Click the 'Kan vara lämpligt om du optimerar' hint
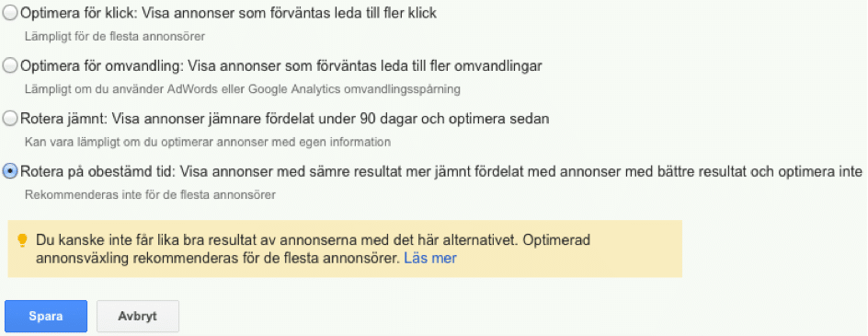This screenshot has height=336, width=868. coord(208,142)
